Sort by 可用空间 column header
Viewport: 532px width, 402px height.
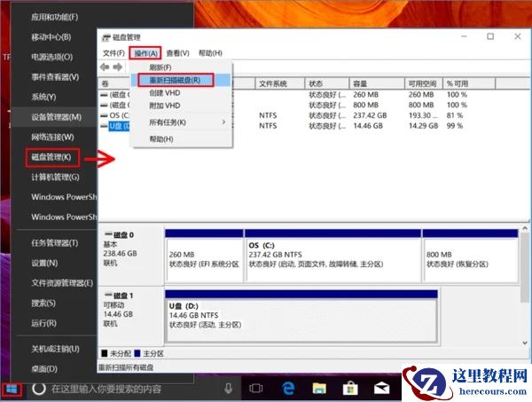coord(424,83)
